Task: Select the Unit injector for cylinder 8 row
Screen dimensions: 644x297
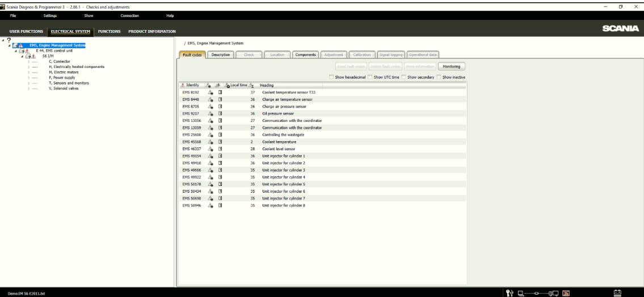Action: click(322, 205)
